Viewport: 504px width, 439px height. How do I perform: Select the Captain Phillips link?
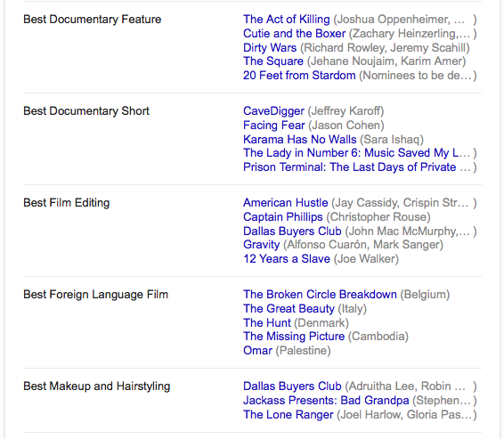click(x=283, y=217)
